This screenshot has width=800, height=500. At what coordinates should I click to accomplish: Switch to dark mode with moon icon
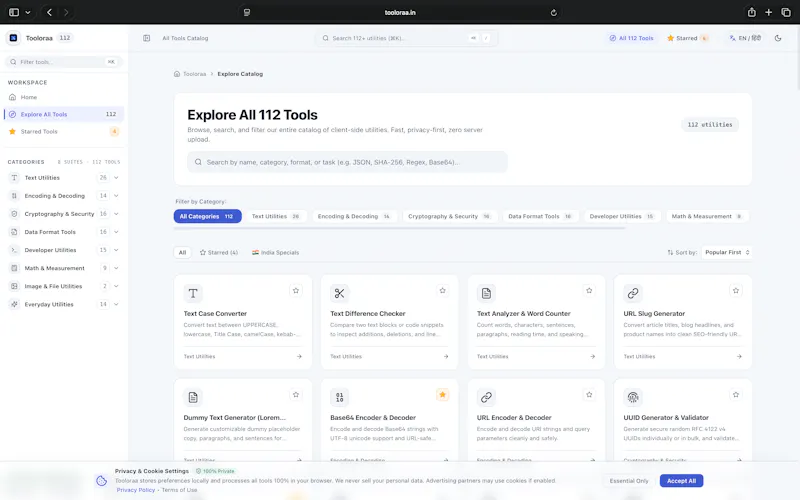point(778,38)
